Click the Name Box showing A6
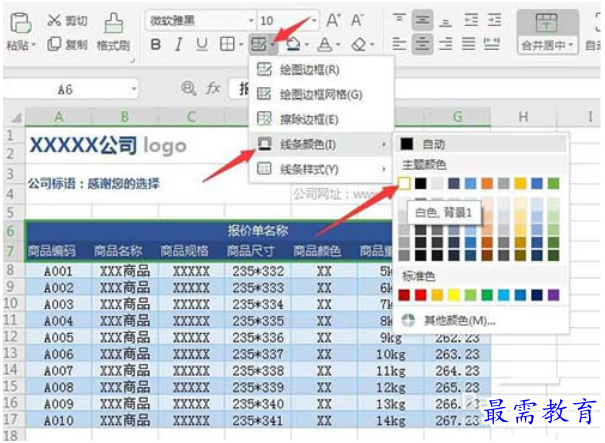The height and width of the screenshot is (443, 605). 71,89
